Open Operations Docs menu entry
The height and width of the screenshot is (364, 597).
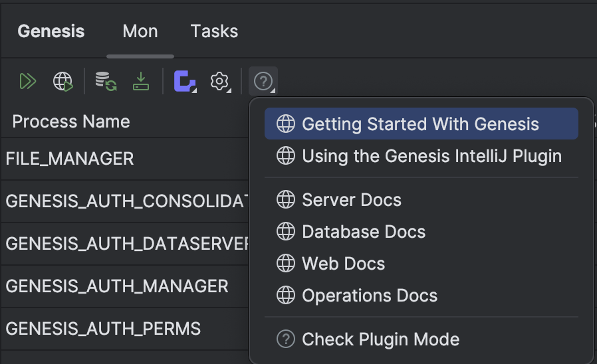[x=421, y=296]
